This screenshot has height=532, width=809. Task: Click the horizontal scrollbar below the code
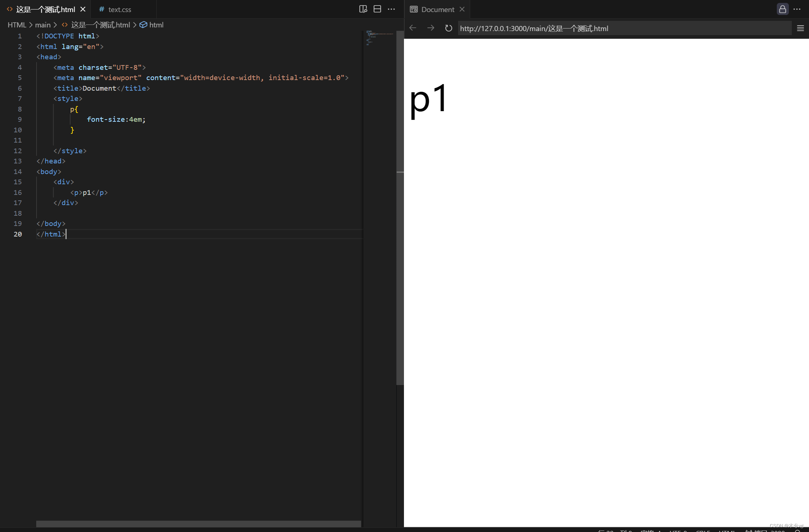(x=199, y=524)
